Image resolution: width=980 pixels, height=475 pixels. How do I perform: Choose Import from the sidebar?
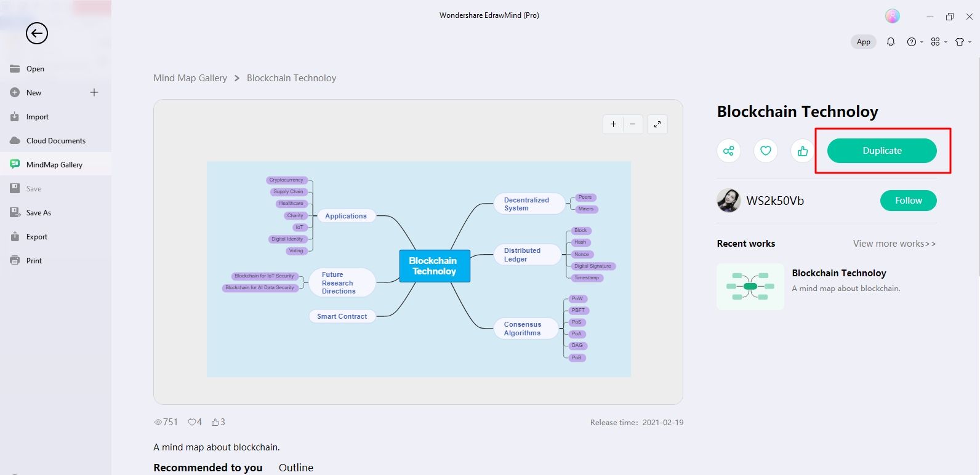point(55,117)
